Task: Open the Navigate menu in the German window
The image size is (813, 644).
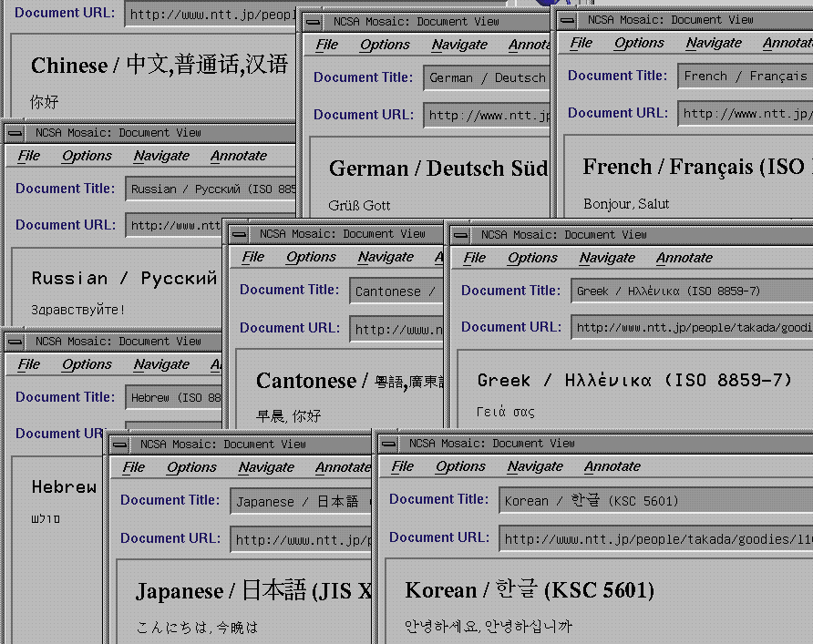Action: (x=459, y=45)
